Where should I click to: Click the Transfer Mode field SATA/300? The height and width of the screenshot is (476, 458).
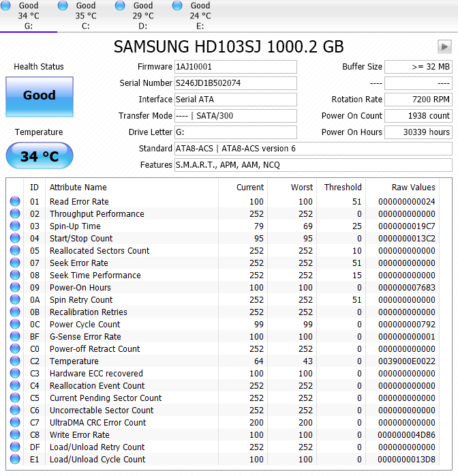(x=236, y=116)
